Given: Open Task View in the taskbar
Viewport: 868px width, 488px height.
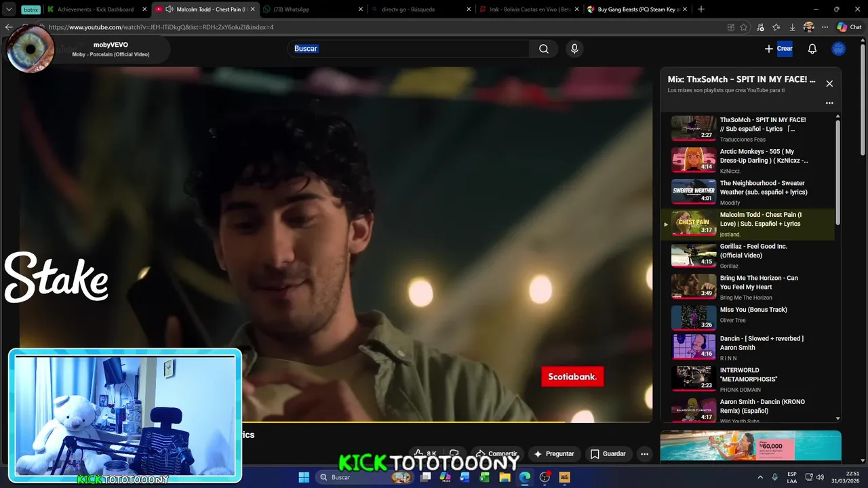Looking at the screenshot, I should coord(425,477).
